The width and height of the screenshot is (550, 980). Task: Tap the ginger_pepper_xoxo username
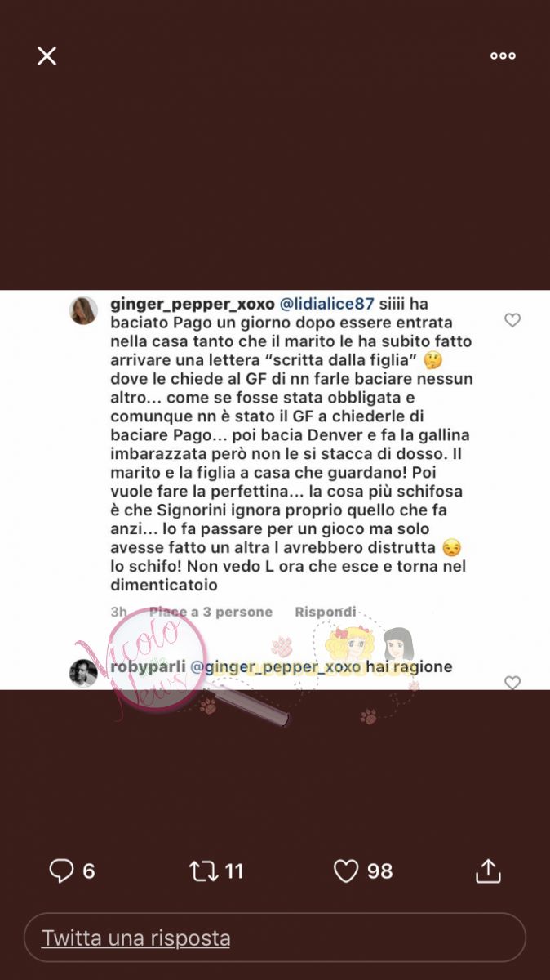coord(192,304)
